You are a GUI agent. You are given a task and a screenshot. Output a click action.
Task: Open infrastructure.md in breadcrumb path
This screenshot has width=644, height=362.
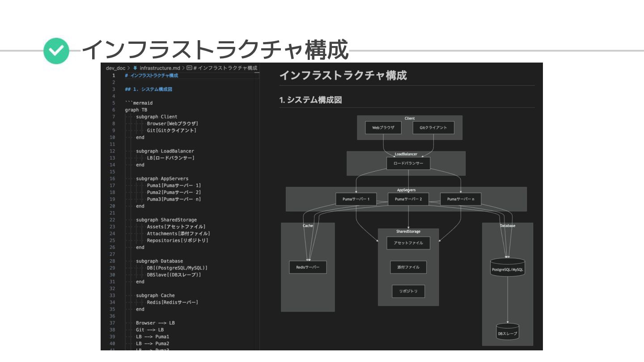160,68
